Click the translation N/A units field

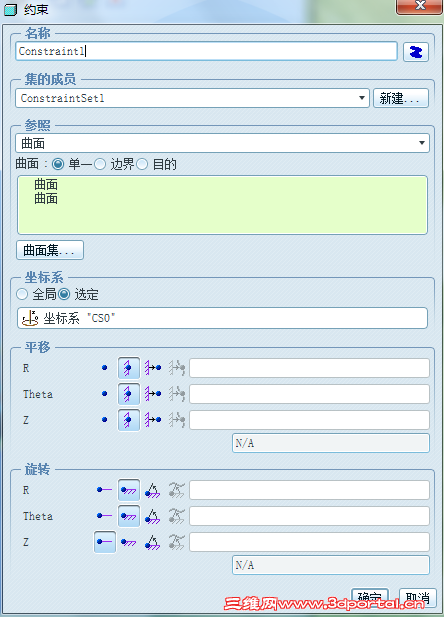331,443
